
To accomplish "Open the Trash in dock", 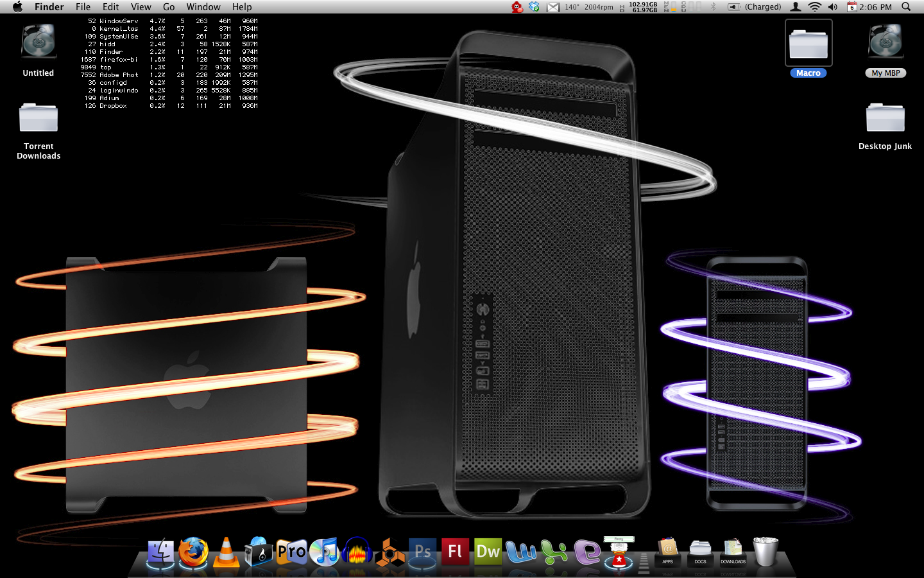I will [765, 552].
